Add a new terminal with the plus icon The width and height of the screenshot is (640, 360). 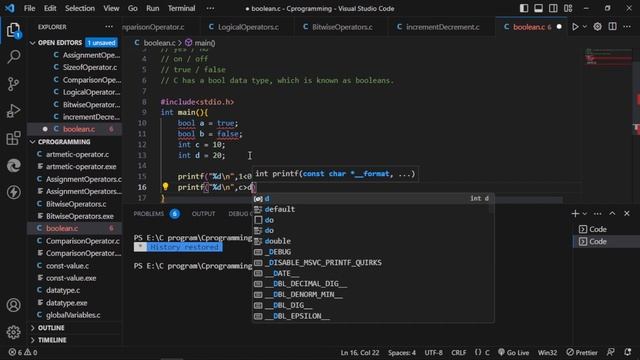pos(576,213)
